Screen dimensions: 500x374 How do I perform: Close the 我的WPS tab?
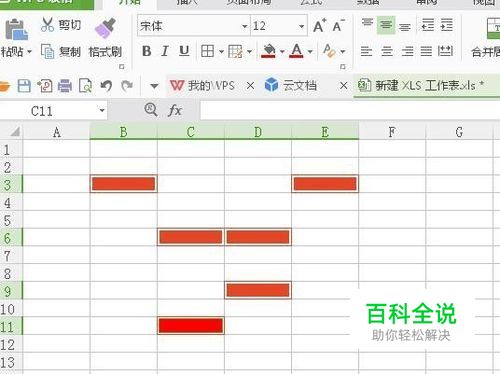(x=250, y=86)
